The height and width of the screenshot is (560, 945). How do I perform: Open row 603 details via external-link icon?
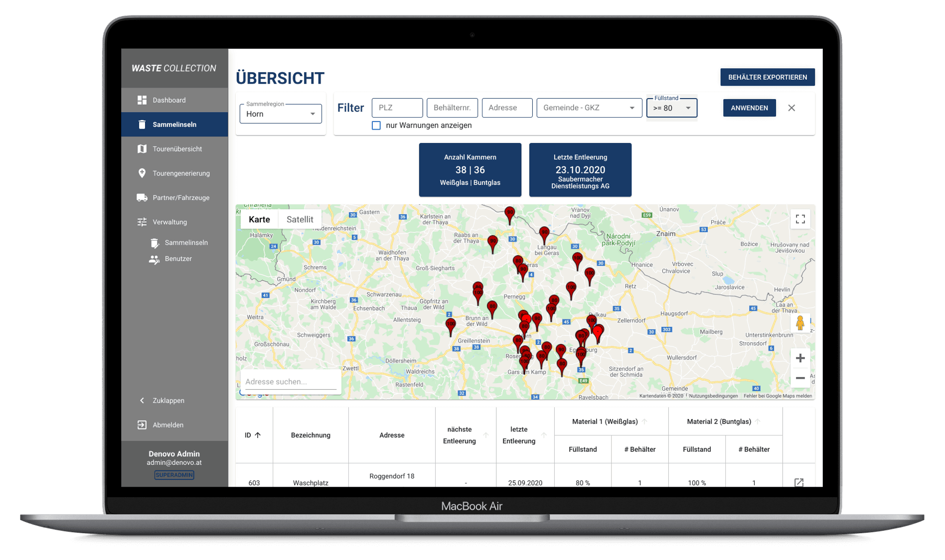click(798, 482)
